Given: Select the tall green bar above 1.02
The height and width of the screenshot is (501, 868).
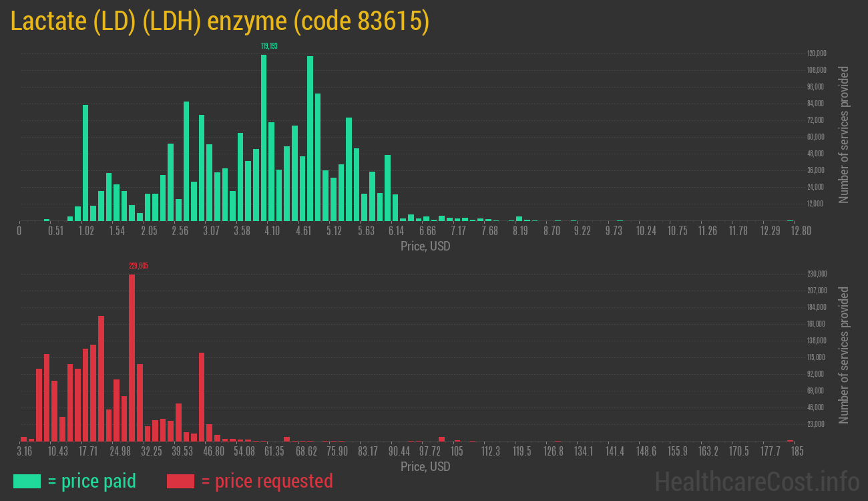Looking at the screenshot, I should [x=85, y=162].
